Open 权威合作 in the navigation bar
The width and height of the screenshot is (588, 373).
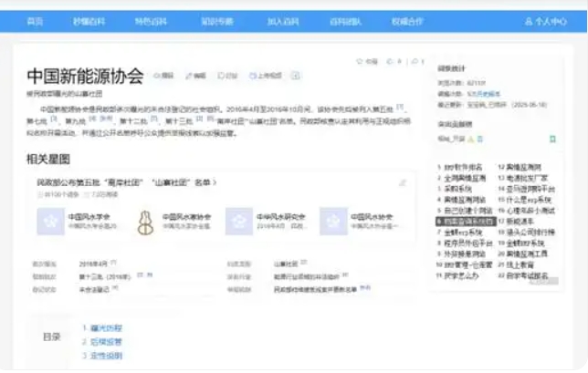(x=407, y=21)
